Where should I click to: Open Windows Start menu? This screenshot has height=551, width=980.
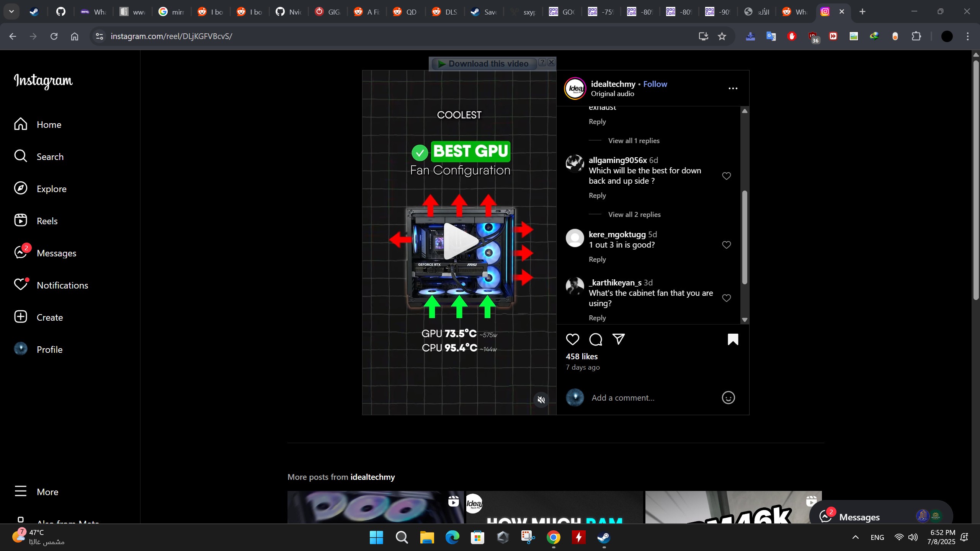376,538
